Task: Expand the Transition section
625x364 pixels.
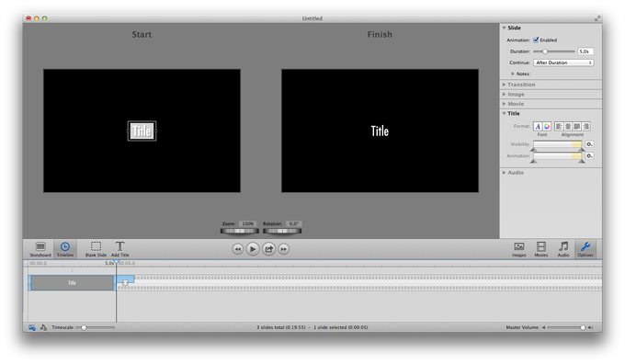Action: 505,85
